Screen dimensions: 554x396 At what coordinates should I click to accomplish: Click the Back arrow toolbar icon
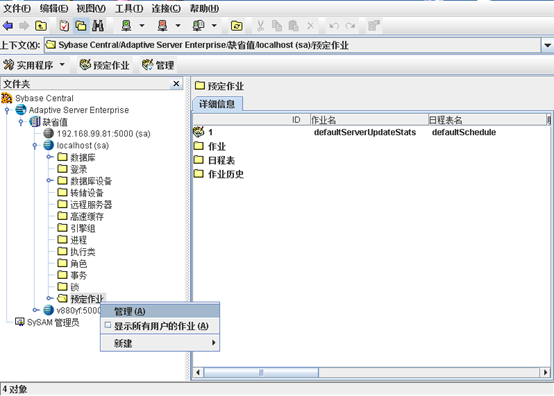[x=8, y=26]
